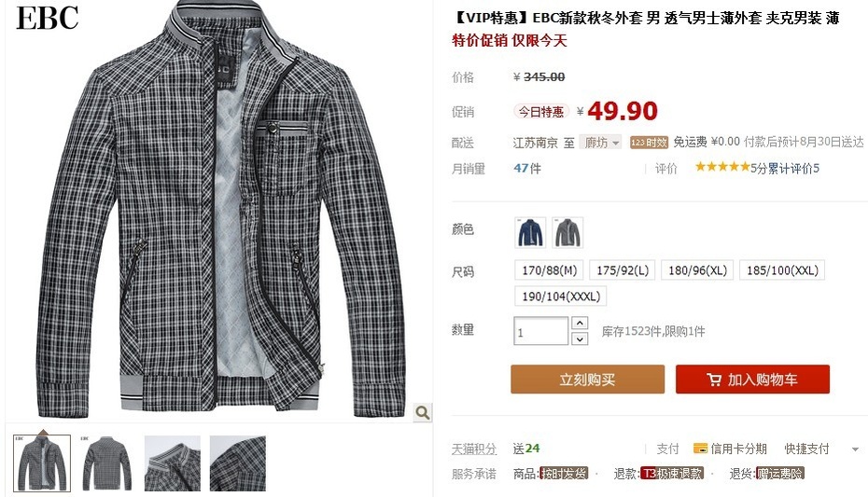
Task: Click the magnifier zoom icon on product image
Action: point(423,412)
